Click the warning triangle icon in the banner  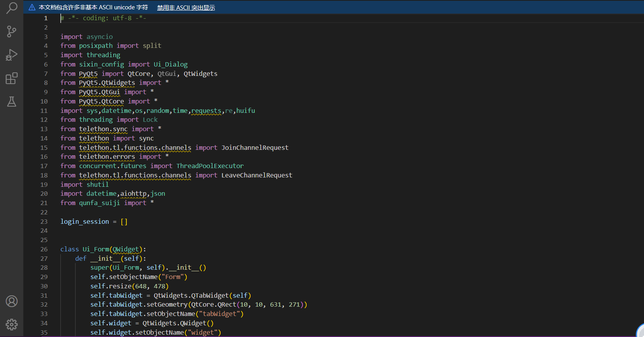point(32,7)
